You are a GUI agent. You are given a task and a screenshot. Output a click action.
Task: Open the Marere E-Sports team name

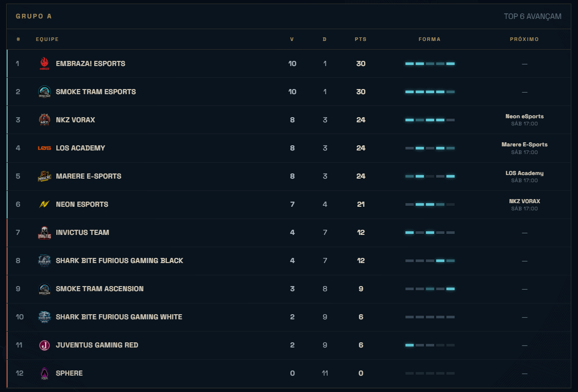pos(89,176)
